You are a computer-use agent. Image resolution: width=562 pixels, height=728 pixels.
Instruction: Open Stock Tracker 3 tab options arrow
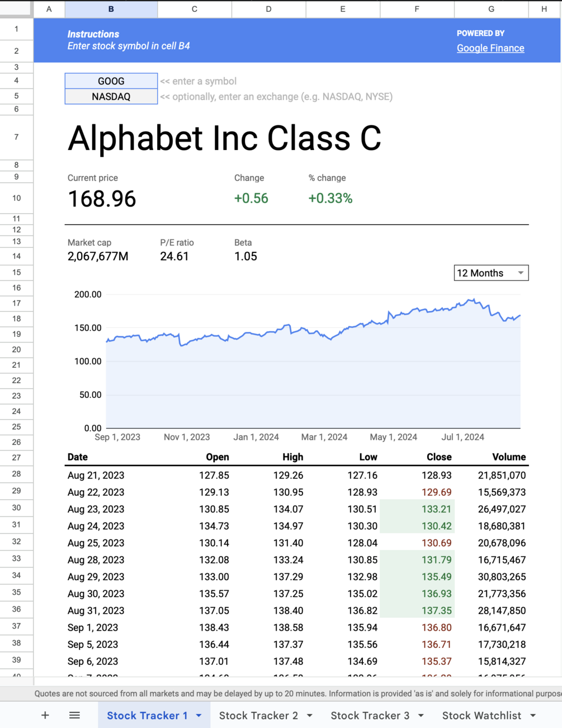421,716
